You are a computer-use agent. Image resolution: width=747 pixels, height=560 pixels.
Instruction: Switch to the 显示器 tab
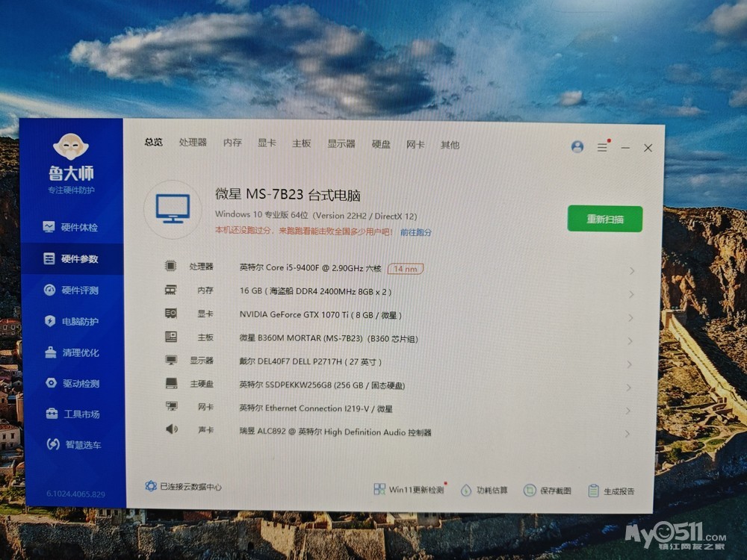click(x=341, y=143)
